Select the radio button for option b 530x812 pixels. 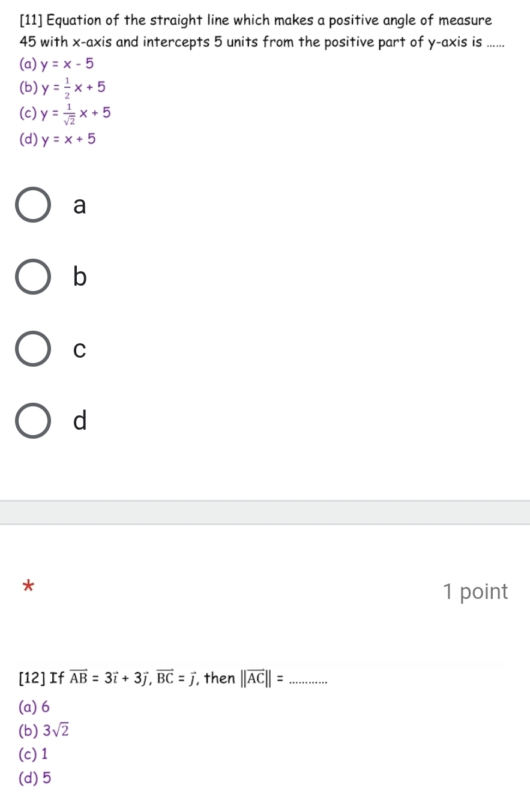33,277
